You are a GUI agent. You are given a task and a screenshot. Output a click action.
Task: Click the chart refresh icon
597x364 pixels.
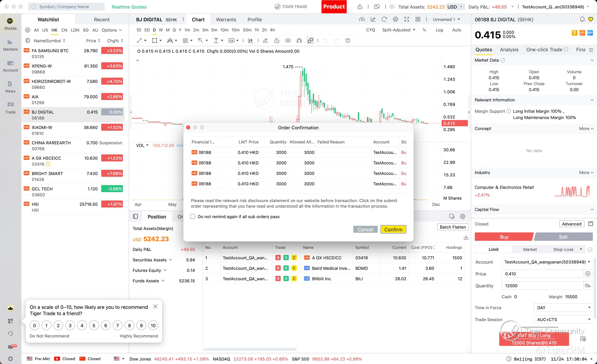(x=384, y=19)
